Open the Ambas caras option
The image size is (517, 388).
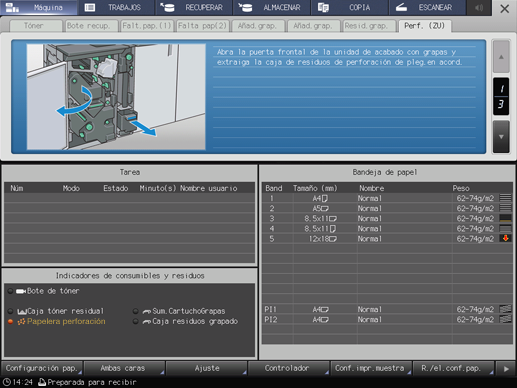pos(124,368)
